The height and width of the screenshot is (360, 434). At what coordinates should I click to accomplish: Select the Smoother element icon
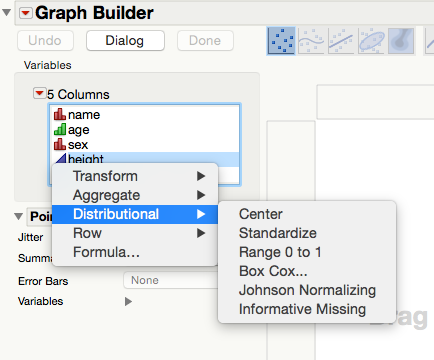click(x=311, y=41)
